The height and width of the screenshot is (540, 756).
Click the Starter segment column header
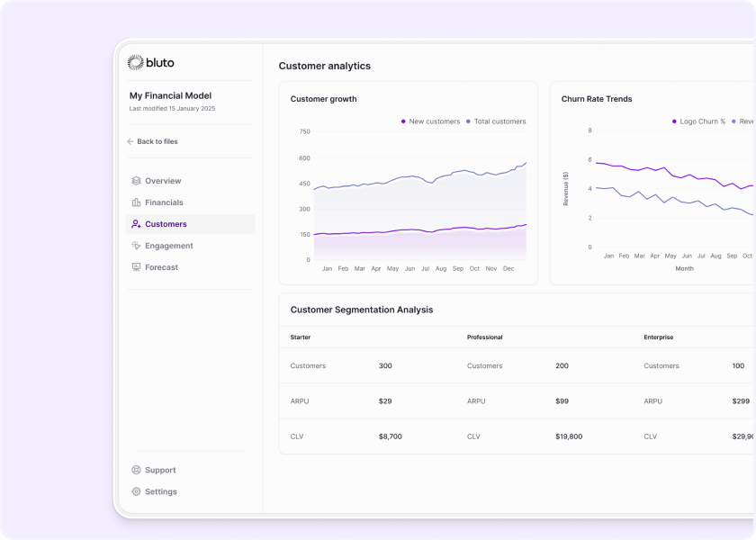[x=301, y=337]
